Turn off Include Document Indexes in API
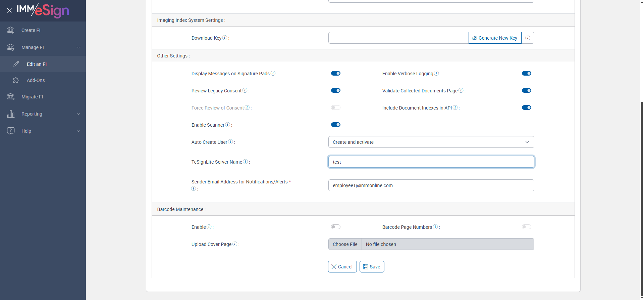Image resolution: width=644 pixels, height=300 pixels. point(526,108)
